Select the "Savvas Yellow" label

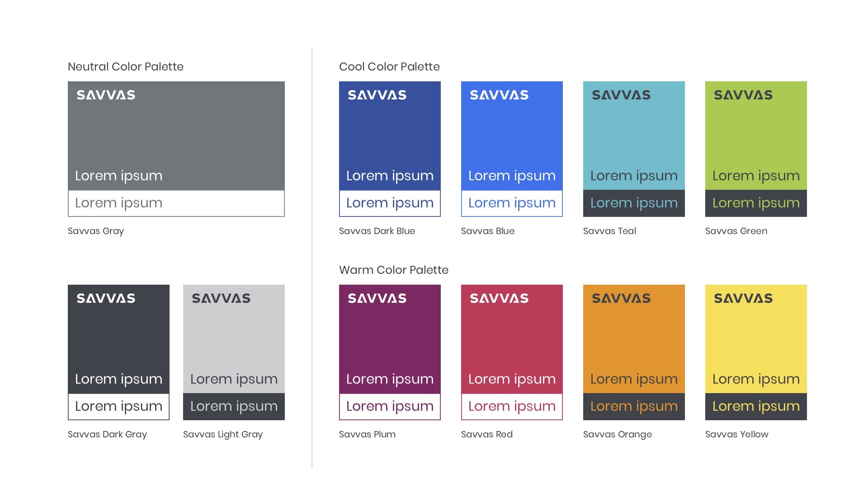(x=736, y=434)
